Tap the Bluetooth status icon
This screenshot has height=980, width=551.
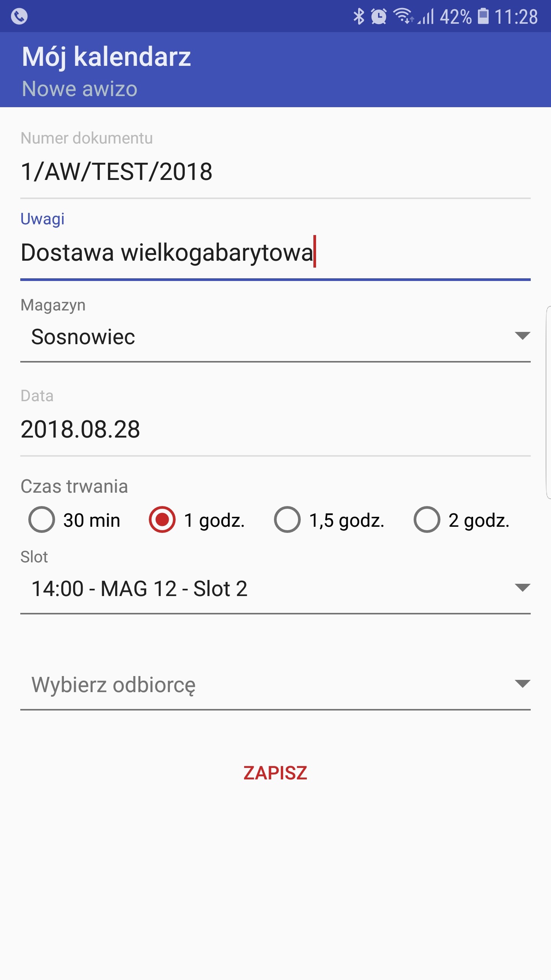pos(359,16)
